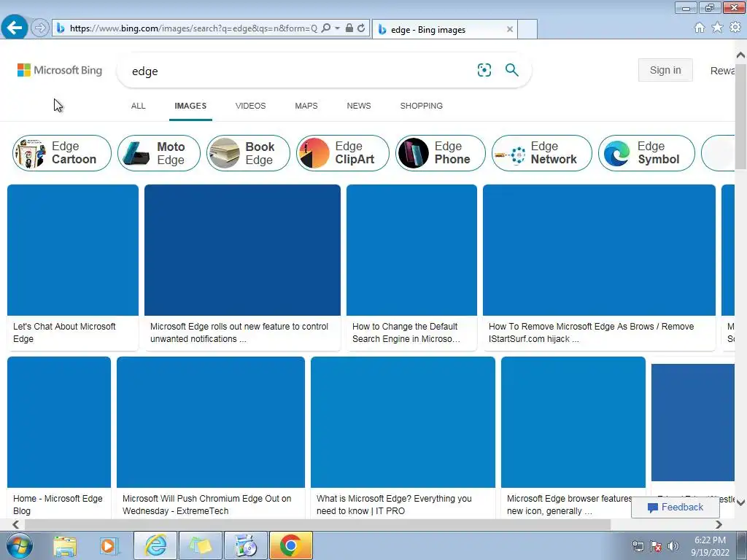The image size is (747, 560).
Task: Click the browser Forward arrow button
Action: point(40,28)
